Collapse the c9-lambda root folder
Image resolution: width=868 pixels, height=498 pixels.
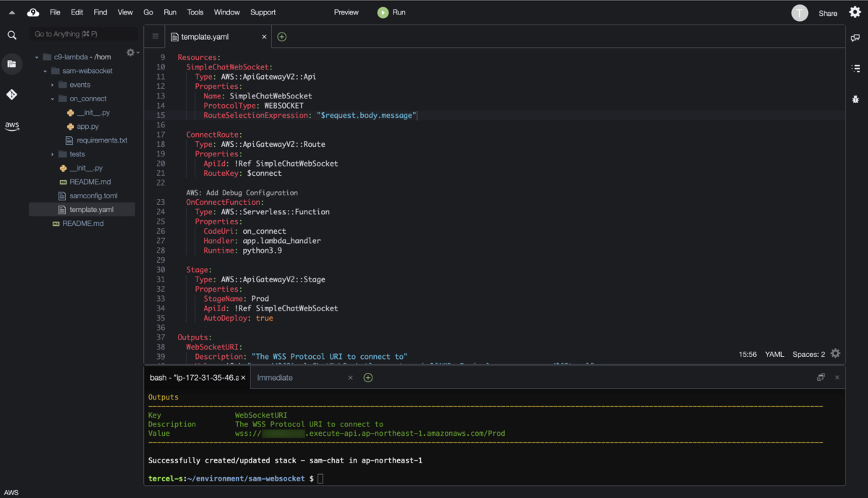[x=37, y=57]
